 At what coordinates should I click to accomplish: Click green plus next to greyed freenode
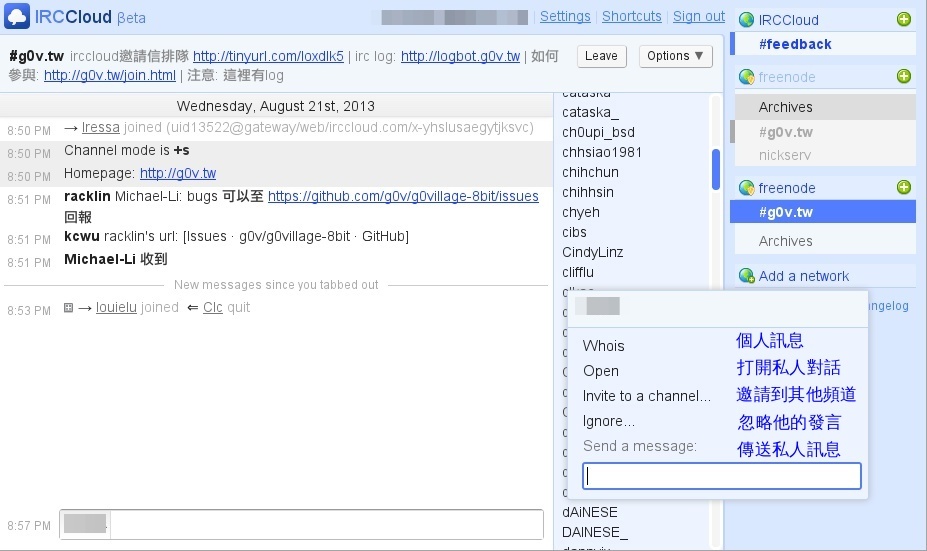click(x=903, y=76)
